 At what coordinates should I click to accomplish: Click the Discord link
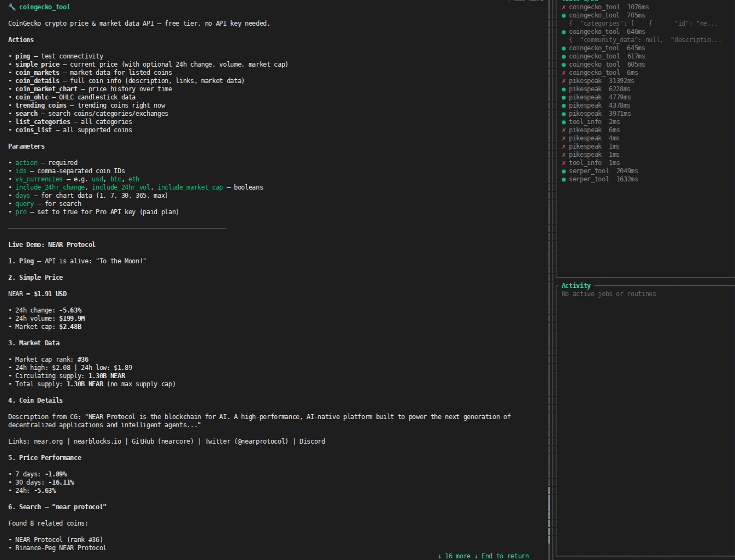pos(312,441)
